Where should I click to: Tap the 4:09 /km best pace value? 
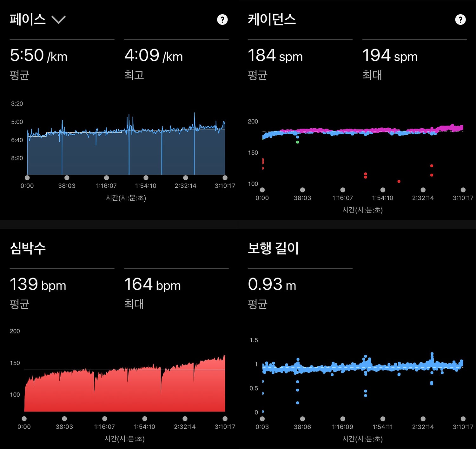tap(154, 56)
